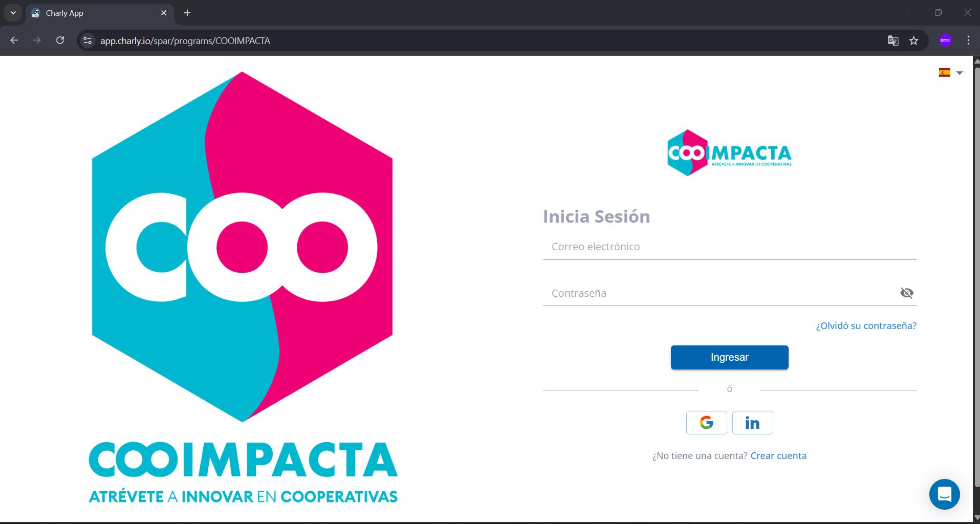980x524 pixels.
Task: Focus the Correo electrónico field
Action: coord(729,247)
